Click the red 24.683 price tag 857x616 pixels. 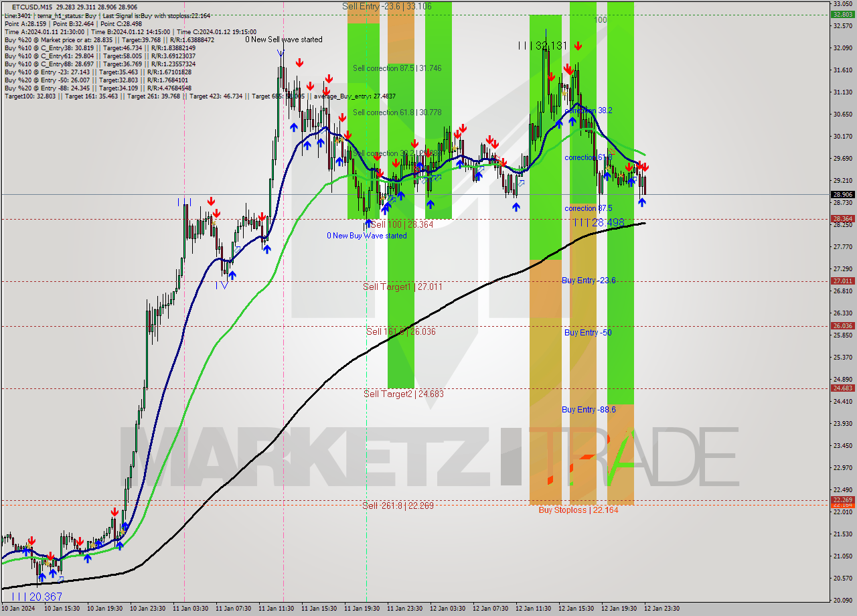(x=842, y=388)
